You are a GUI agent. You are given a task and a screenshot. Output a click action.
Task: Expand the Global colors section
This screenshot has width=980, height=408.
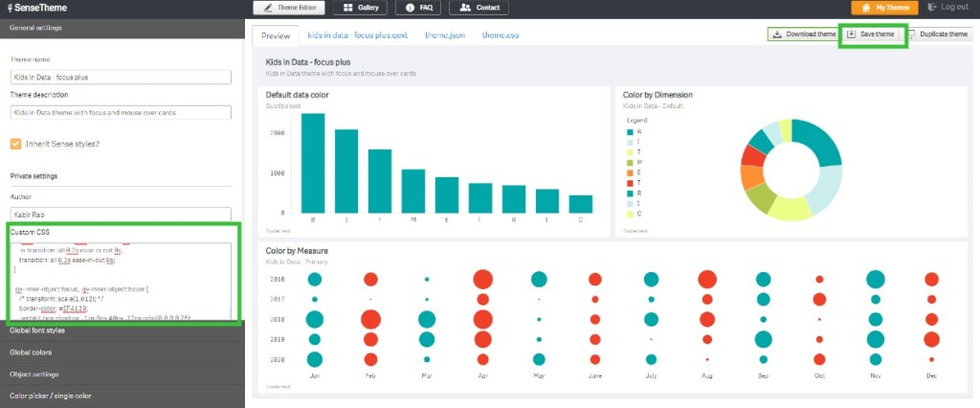tap(122, 351)
